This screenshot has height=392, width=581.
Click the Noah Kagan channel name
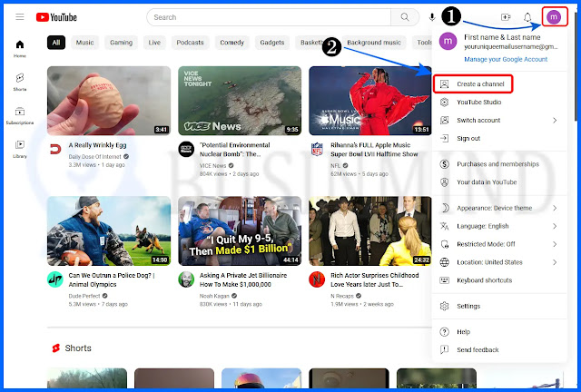[x=214, y=296]
